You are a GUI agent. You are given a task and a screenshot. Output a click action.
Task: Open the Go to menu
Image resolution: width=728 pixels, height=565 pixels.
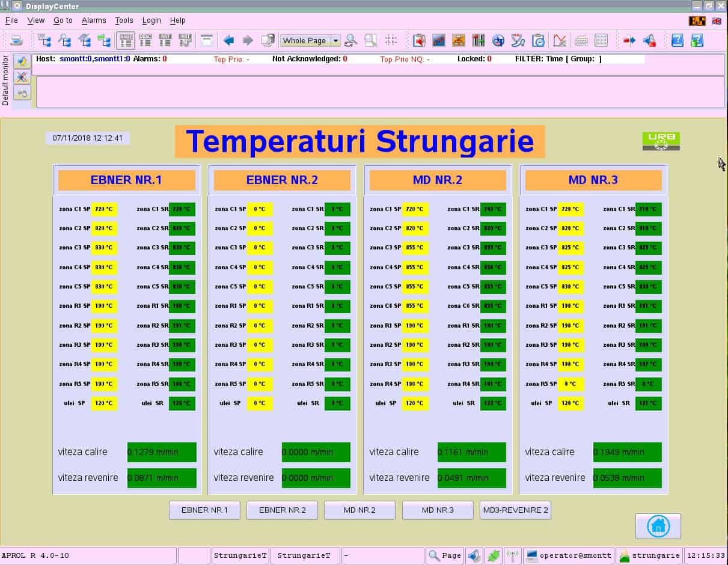point(63,20)
